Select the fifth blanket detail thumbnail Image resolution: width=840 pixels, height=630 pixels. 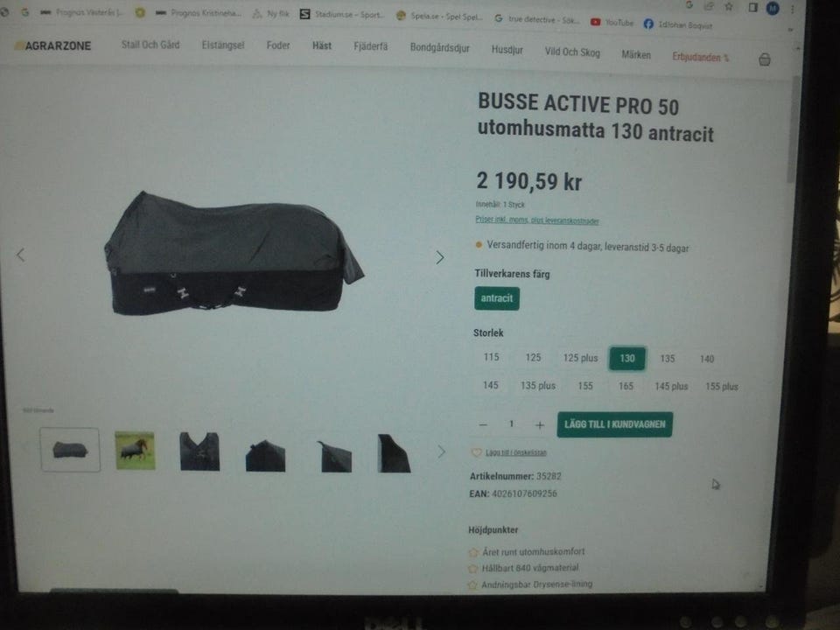click(335, 457)
